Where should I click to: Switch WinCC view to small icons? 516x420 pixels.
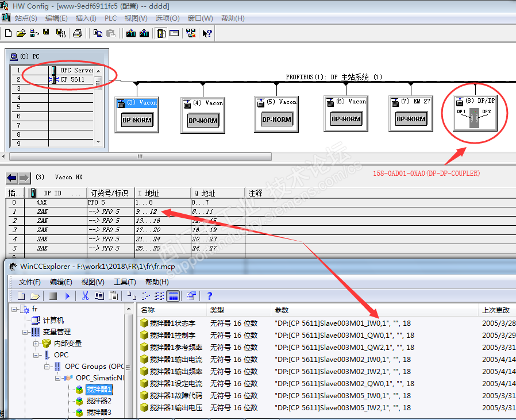pos(145,296)
